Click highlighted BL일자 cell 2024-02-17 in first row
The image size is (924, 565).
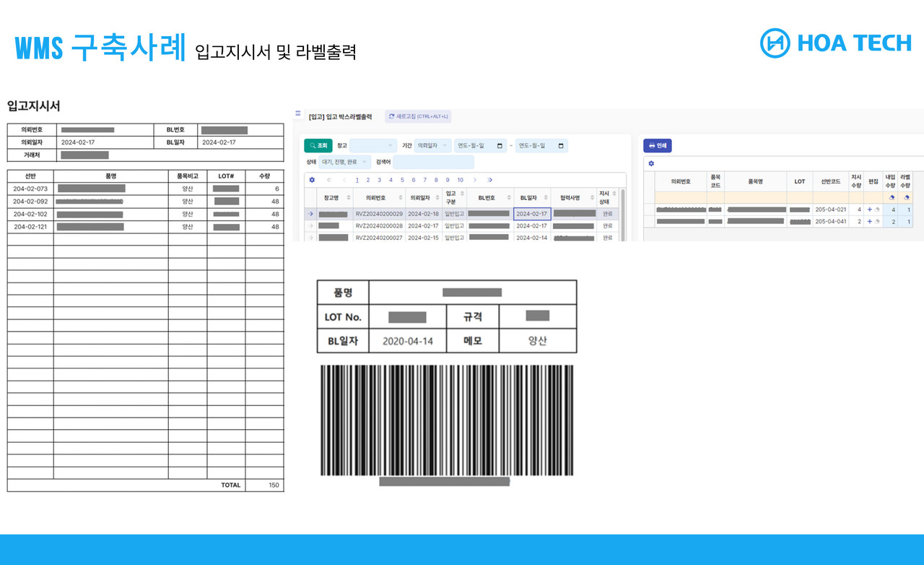532,214
